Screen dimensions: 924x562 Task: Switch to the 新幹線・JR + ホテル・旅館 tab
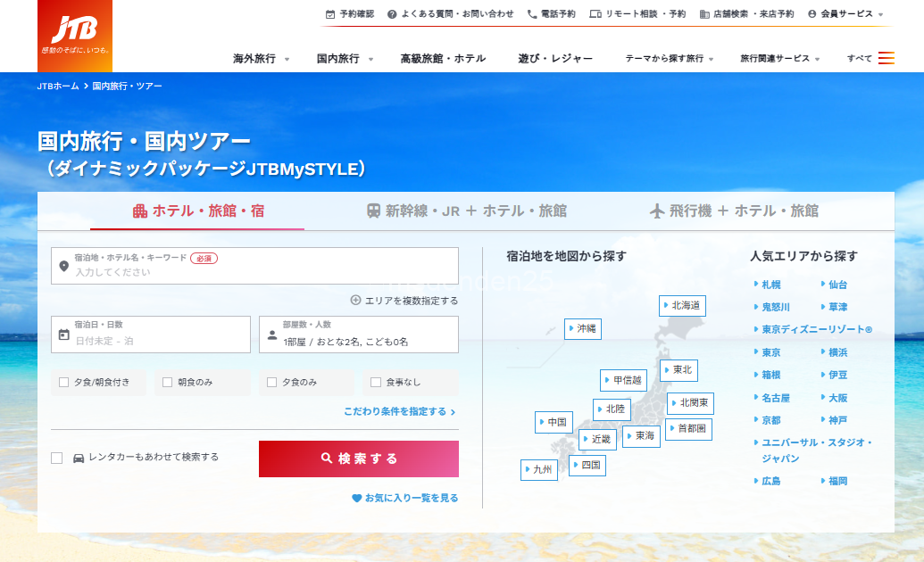click(x=466, y=211)
